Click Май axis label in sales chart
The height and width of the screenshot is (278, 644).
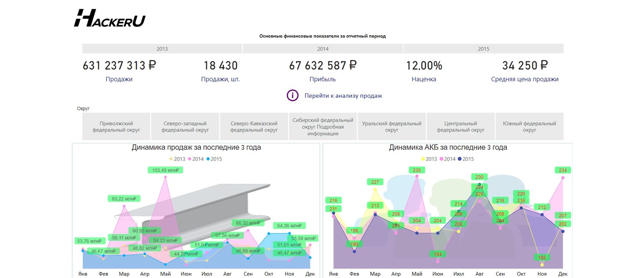coord(166,274)
